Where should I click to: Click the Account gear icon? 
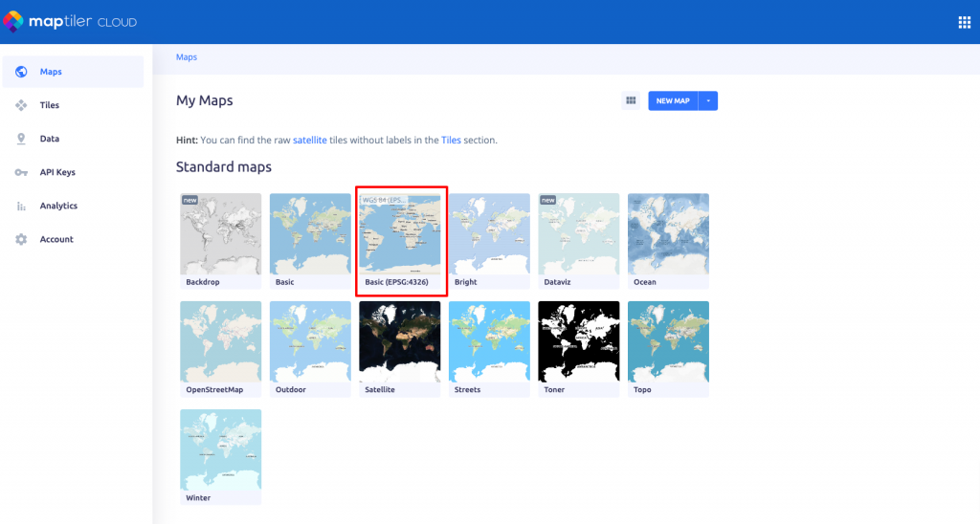pos(21,239)
